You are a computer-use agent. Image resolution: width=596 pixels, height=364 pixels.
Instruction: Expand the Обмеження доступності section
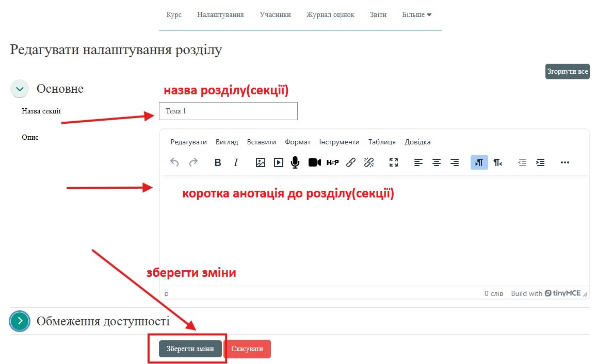[20, 321]
